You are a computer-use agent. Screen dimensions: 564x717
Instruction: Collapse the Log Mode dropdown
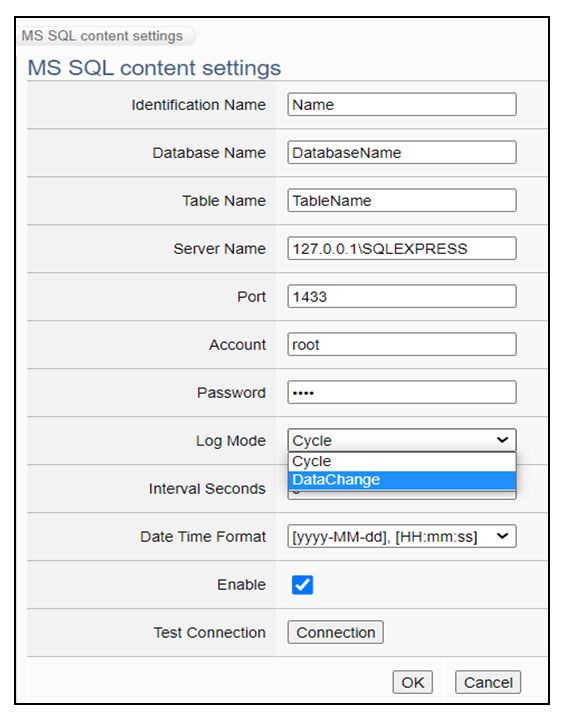click(402, 440)
